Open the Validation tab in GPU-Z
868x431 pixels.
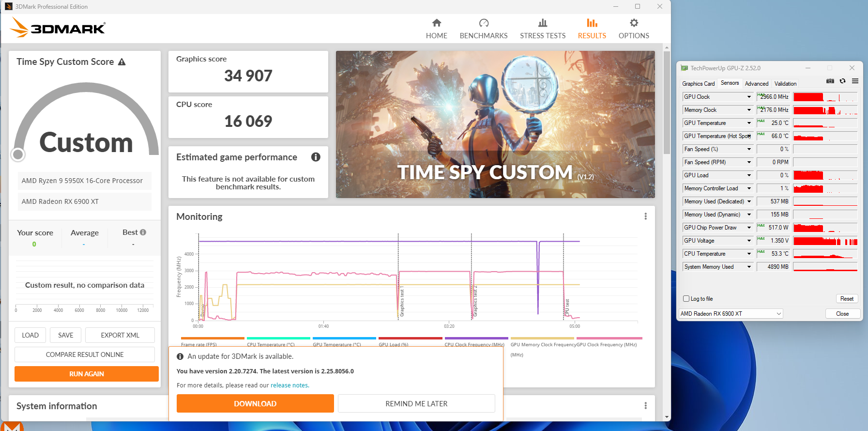pos(785,84)
